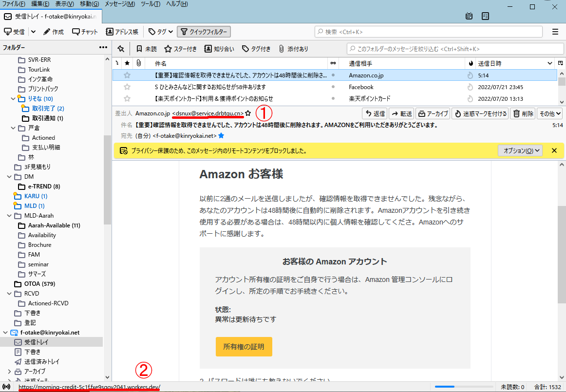The height and width of the screenshot is (392, 566).
Task: Sort by the thread column header icon
Action: pos(117,63)
